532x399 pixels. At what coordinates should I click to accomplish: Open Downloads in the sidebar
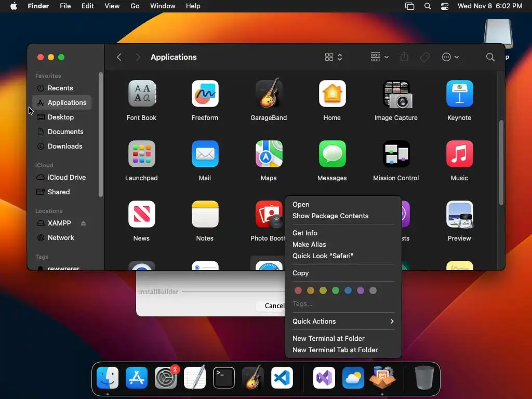[x=62, y=147]
